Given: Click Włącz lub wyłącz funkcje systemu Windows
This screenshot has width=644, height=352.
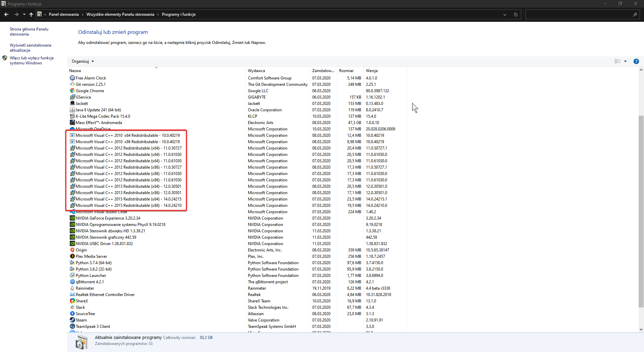Looking at the screenshot, I should (32, 60).
